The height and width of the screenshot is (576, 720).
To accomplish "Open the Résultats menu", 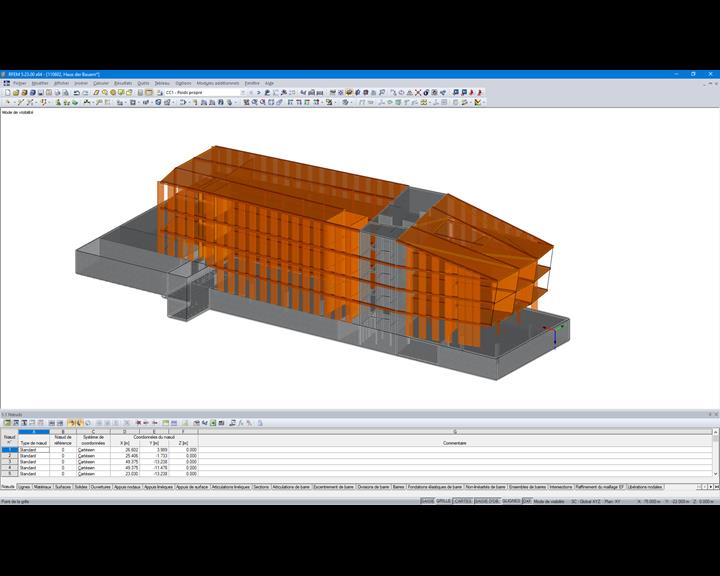I will pos(123,83).
